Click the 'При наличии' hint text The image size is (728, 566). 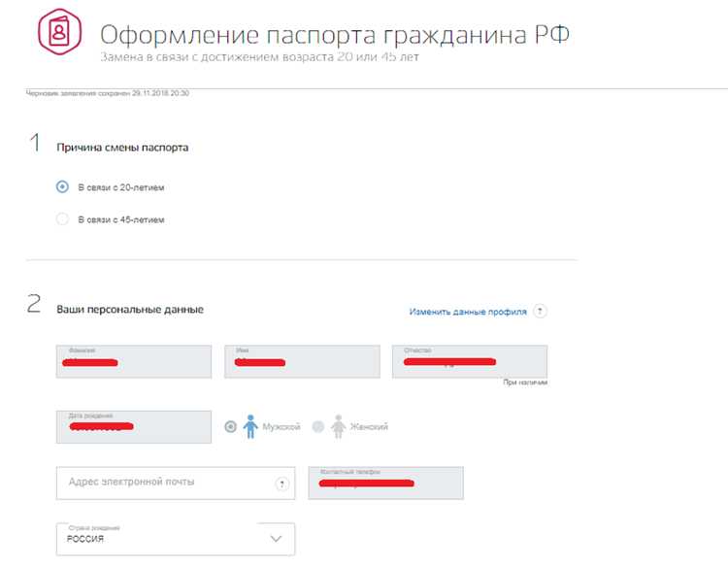pos(525,383)
